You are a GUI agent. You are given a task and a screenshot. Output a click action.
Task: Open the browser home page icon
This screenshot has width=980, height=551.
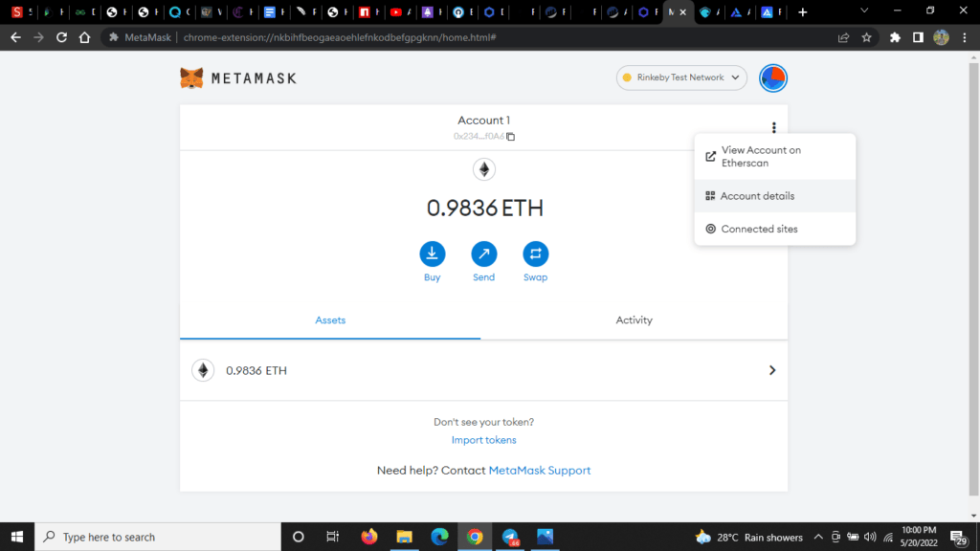[84, 37]
